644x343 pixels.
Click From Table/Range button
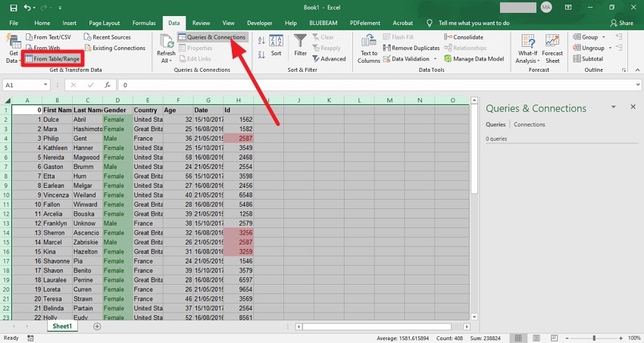pos(52,58)
